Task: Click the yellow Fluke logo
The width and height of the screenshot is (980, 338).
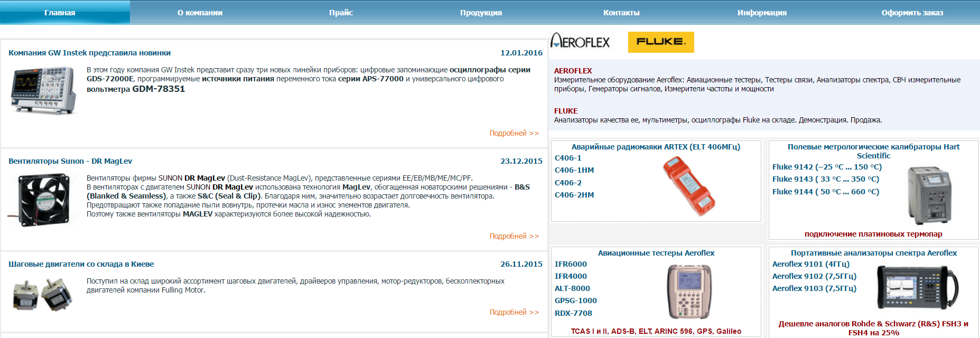Action: point(661,42)
